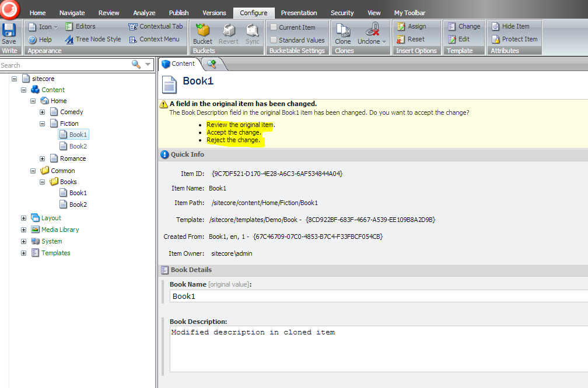588x388 pixels.
Task: Toggle the Standard Values checkbox
Action: pyautogui.click(x=274, y=40)
